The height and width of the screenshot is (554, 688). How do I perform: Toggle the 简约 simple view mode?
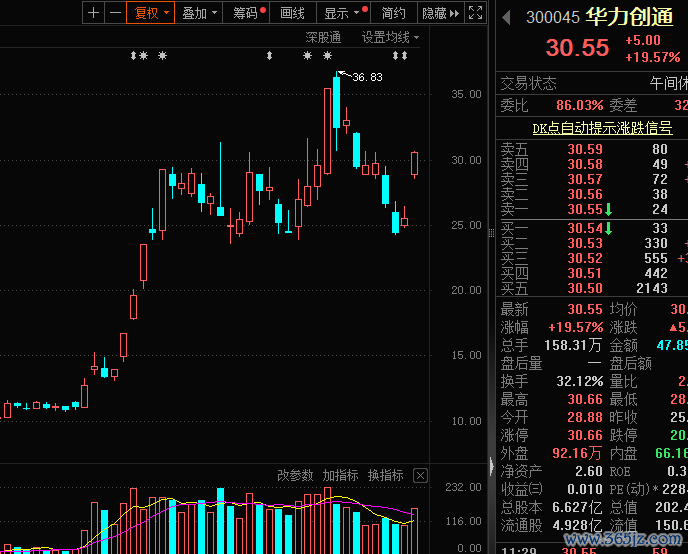pos(393,13)
